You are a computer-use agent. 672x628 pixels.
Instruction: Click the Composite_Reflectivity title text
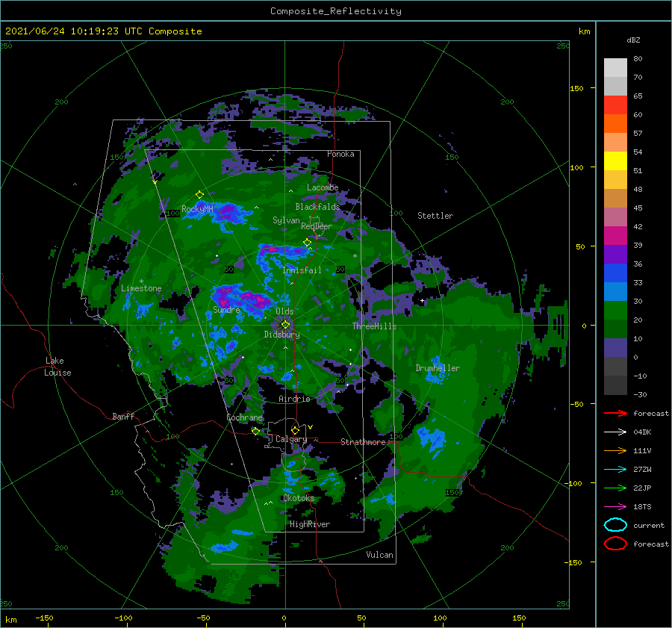[x=336, y=11]
